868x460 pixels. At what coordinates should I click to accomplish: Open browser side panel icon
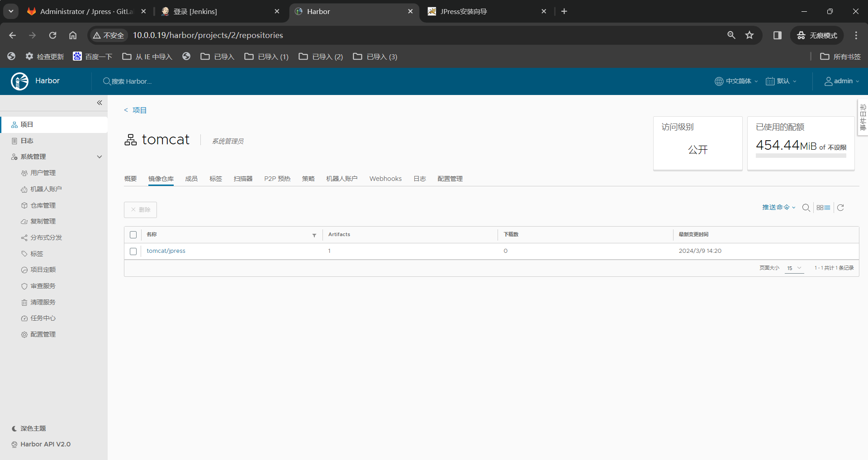coord(777,35)
